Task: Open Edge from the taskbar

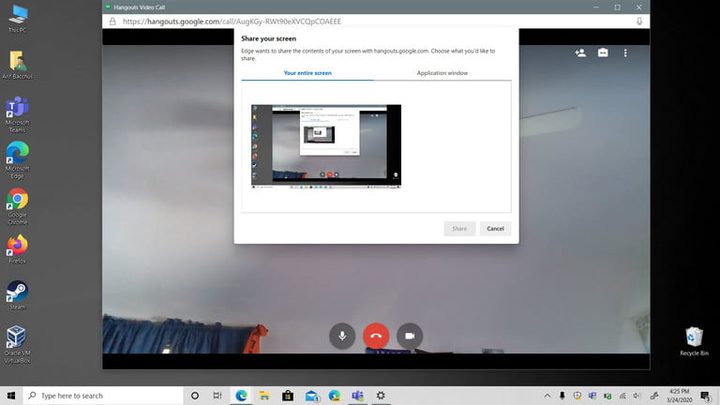Action: point(241,395)
